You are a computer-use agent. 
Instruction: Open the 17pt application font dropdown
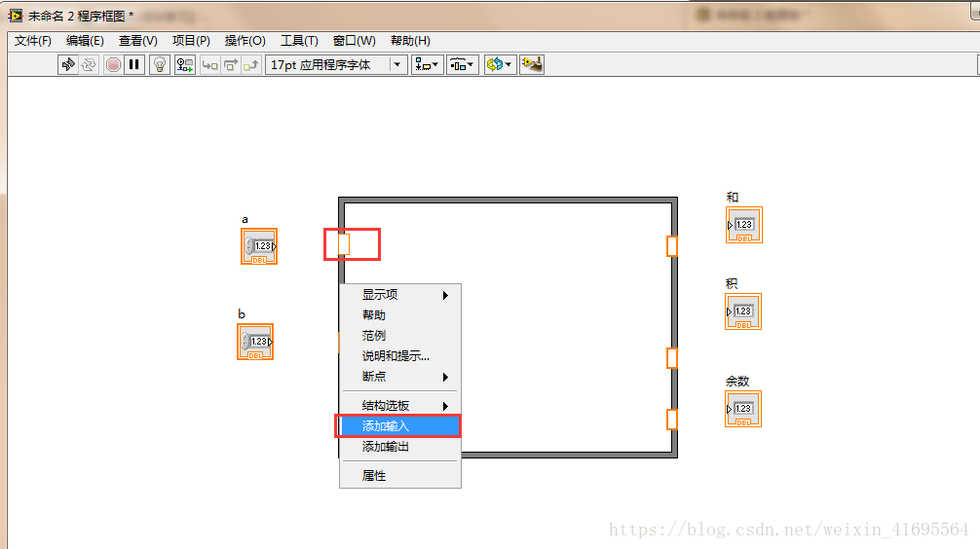click(x=336, y=64)
